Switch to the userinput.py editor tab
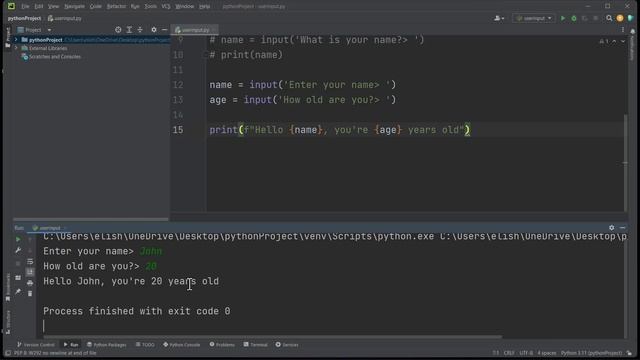 click(x=195, y=30)
